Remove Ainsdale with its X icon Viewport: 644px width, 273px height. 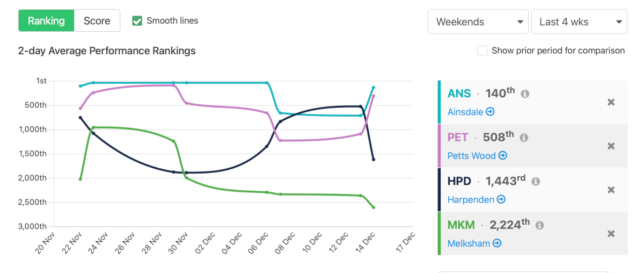pyautogui.click(x=611, y=102)
